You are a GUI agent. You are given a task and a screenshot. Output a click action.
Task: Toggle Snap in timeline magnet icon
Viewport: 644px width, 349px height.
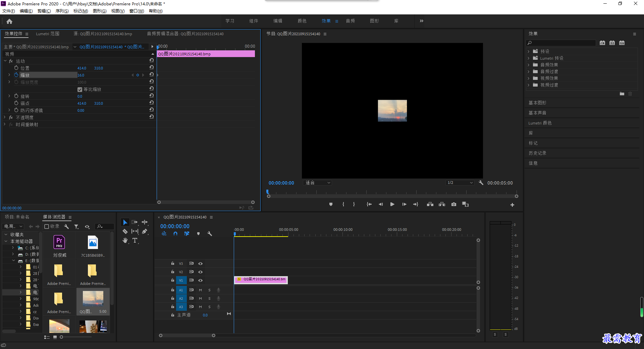(x=175, y=234)
